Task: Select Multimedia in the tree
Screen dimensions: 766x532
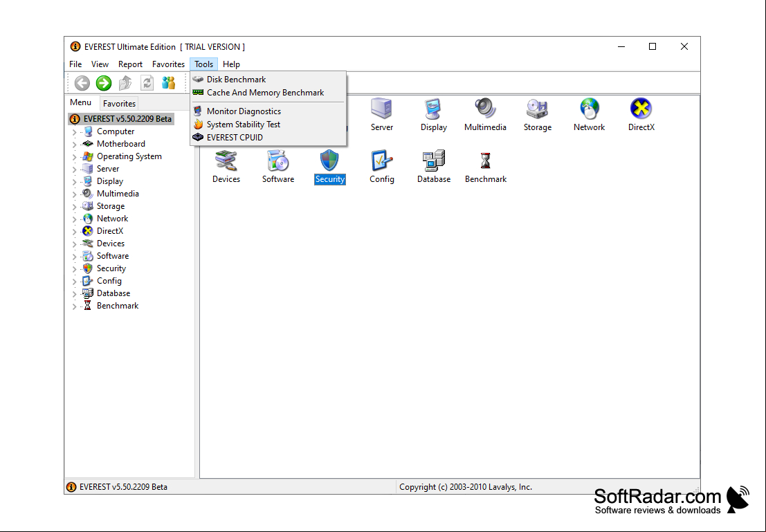Action: coord(118,194)
